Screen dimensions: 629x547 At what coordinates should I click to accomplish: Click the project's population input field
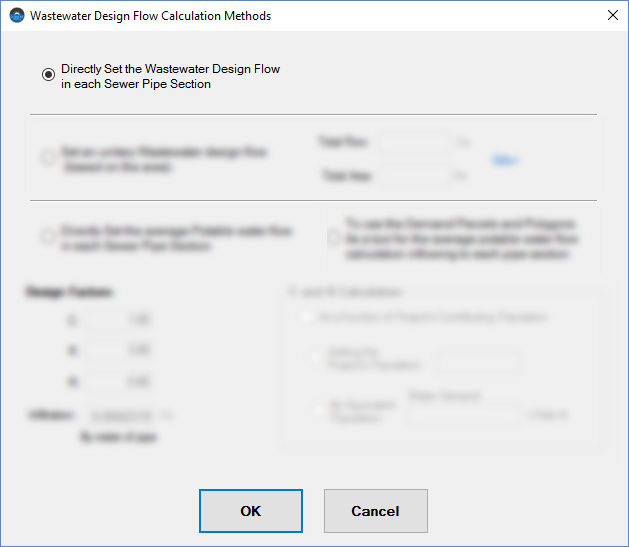(x=478, y=362)
